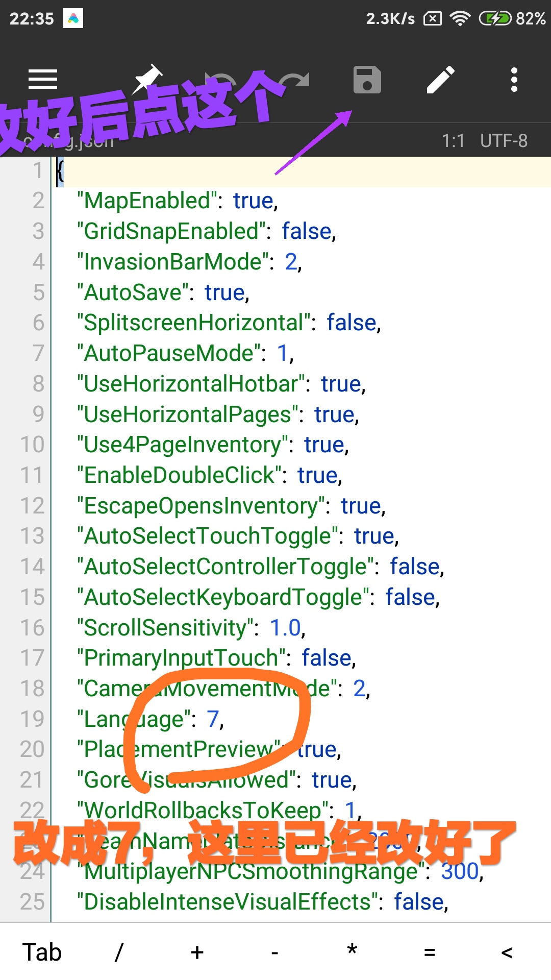The width and height of the screenshot is (551, 980).
Task: Change the UTF-8 encoding setting
Action: coord(504,141)
